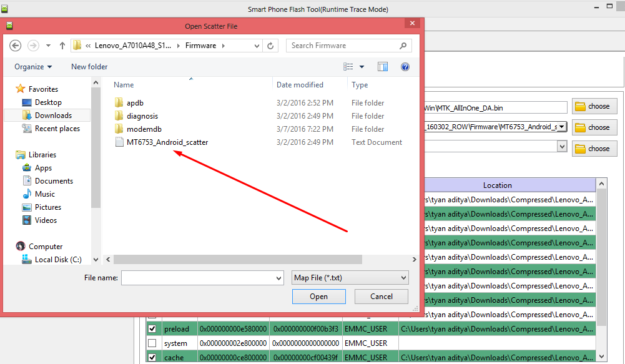Viewport: 625px width, 364px height.
Task: Click the Back navigation arrow
Action: (16, 46)
